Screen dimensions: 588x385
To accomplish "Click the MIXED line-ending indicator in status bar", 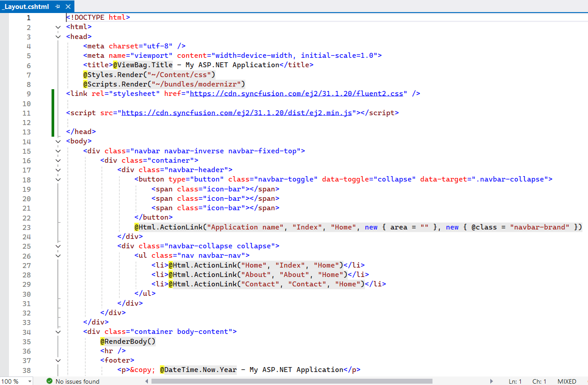I will pos(566,381).
